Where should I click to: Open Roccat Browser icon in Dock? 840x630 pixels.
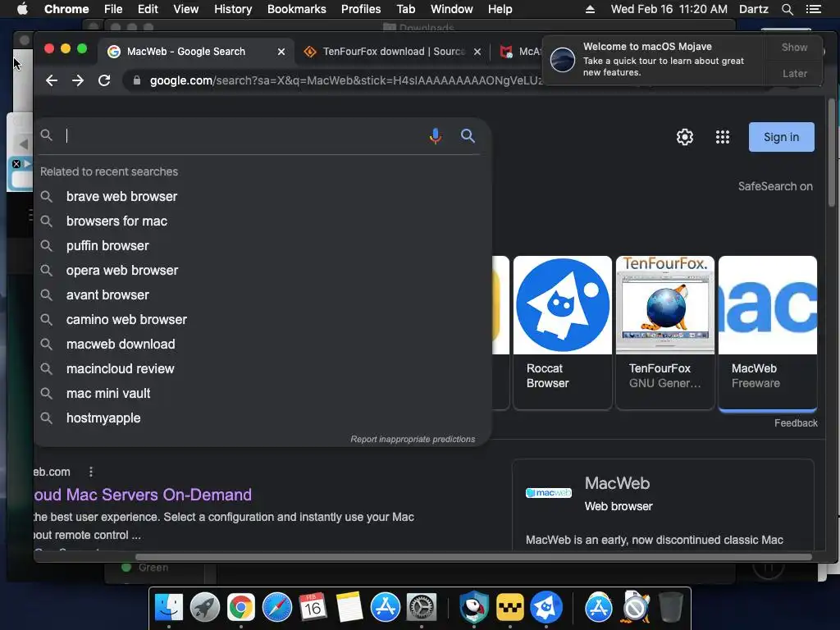546,607
